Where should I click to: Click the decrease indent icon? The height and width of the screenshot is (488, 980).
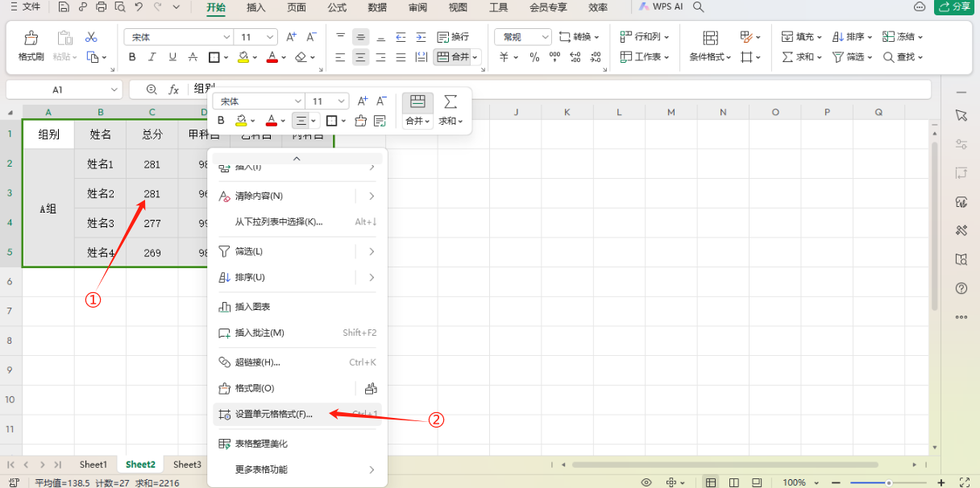click(401, 37)
